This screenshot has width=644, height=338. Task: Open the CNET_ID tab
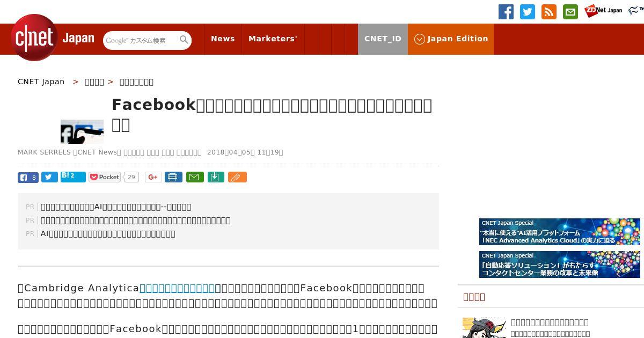[x=383, y=39]
